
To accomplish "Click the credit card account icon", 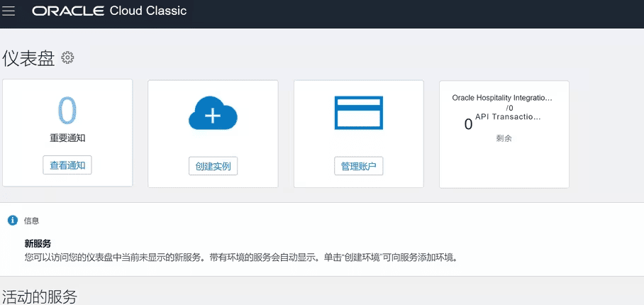I will [x=359, y=113].
